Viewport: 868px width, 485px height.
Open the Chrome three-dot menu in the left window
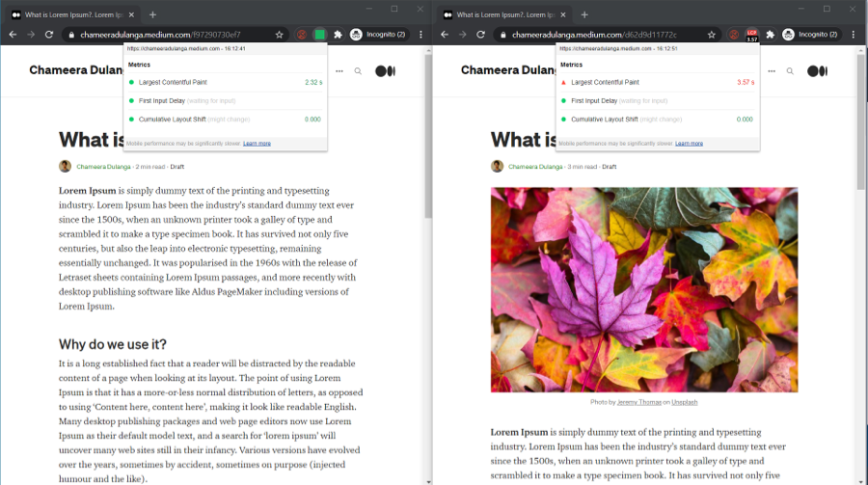420,35
